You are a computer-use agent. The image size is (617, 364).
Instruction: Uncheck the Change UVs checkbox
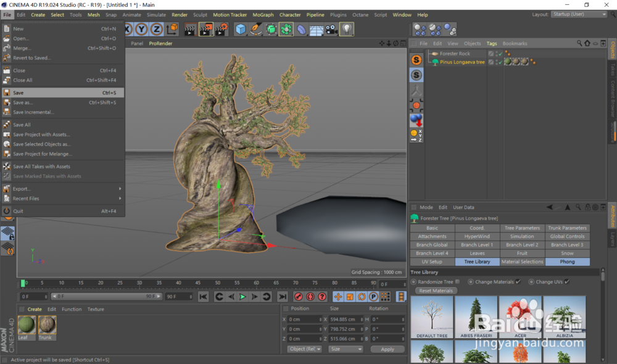click(x=567, y=282)
